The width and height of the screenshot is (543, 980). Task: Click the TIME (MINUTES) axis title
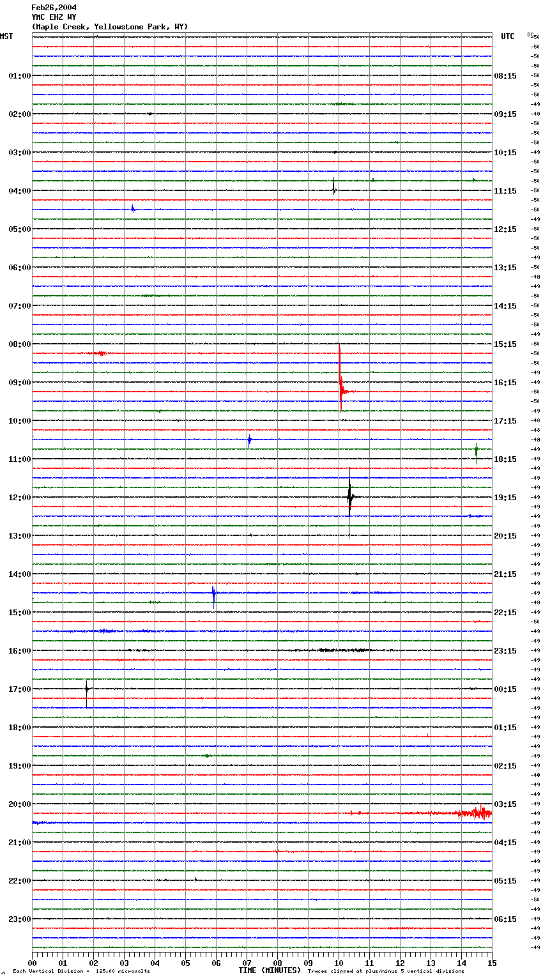pyautogui.click(x=270, y=970)
